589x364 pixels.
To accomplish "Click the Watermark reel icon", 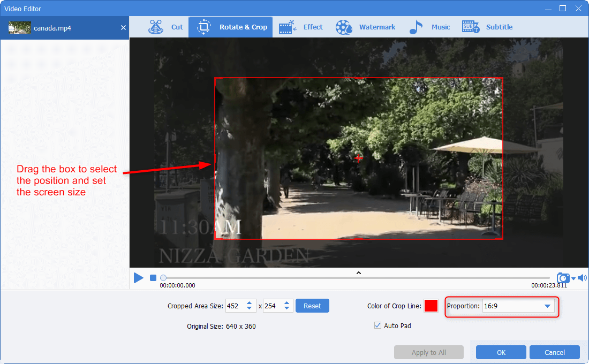I will click(x=344, y=27).
